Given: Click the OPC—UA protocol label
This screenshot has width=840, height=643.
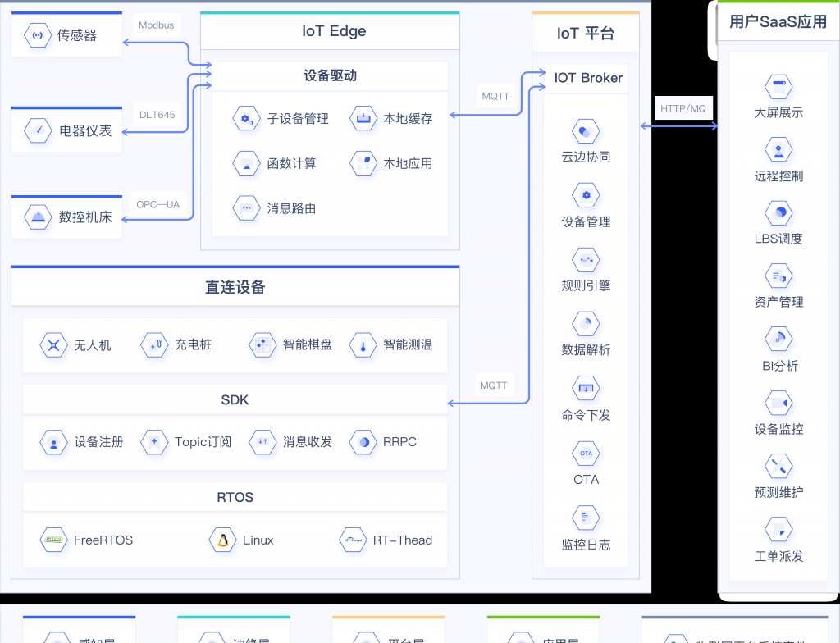Looking at the screenshot, I should (x=157, y=205).
